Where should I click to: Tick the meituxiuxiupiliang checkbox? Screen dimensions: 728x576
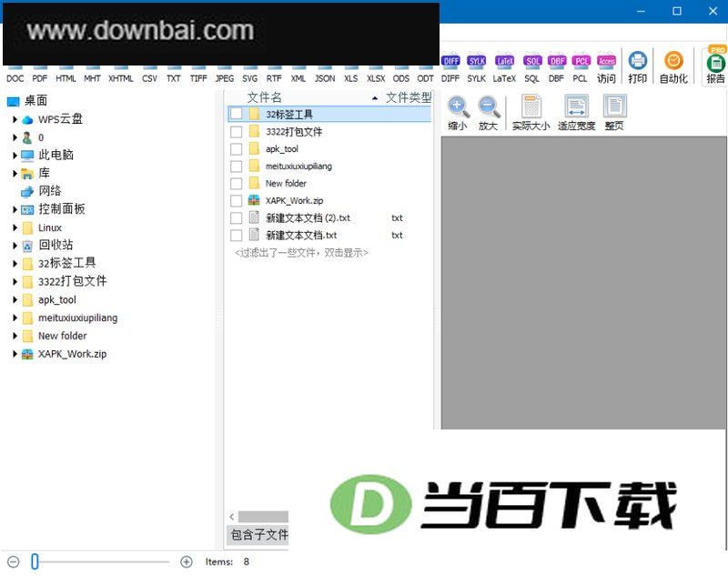coord(237,167)
